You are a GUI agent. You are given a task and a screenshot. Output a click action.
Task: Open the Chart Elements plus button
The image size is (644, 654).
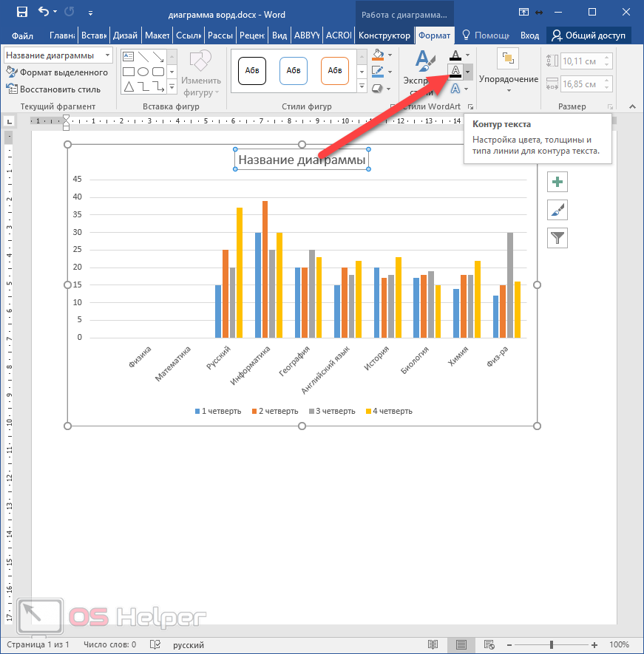[x=557, y=182]
